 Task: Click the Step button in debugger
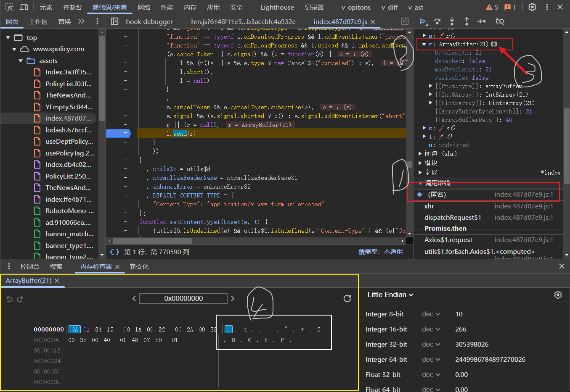(x=481, y=21)
